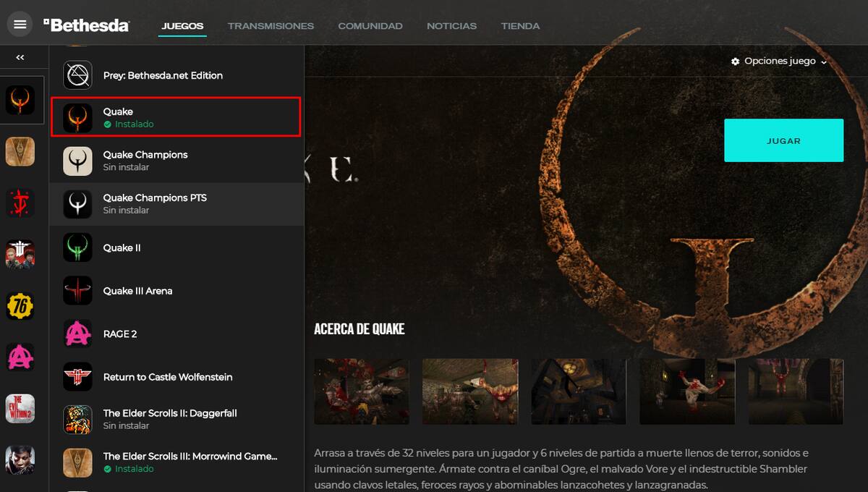Click Sin instalar under Quake Champions PTS
The width and height of the screenshot is (868, 492).
pos(126,211)
